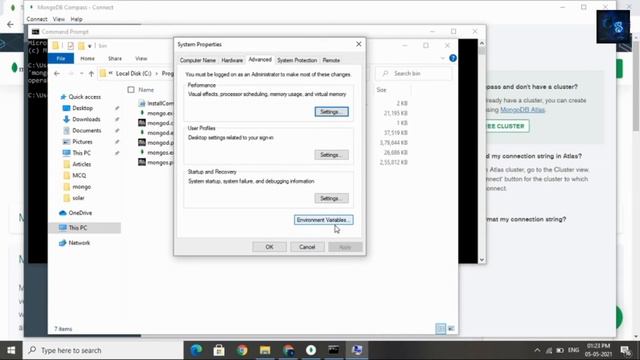This screenshot has width=640, height=360.
Task: Go up one folder level in Explorer
Action: pyautogui.click(x=91, y=73)
